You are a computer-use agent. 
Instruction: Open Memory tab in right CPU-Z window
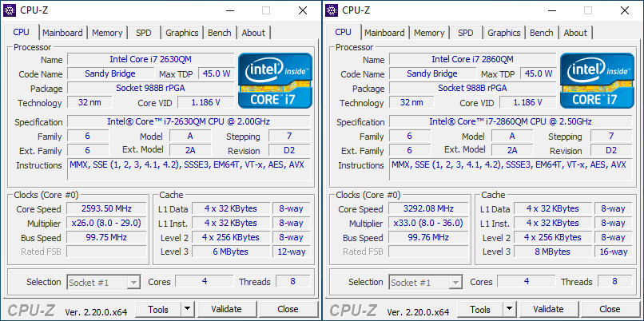click(429, 33)
